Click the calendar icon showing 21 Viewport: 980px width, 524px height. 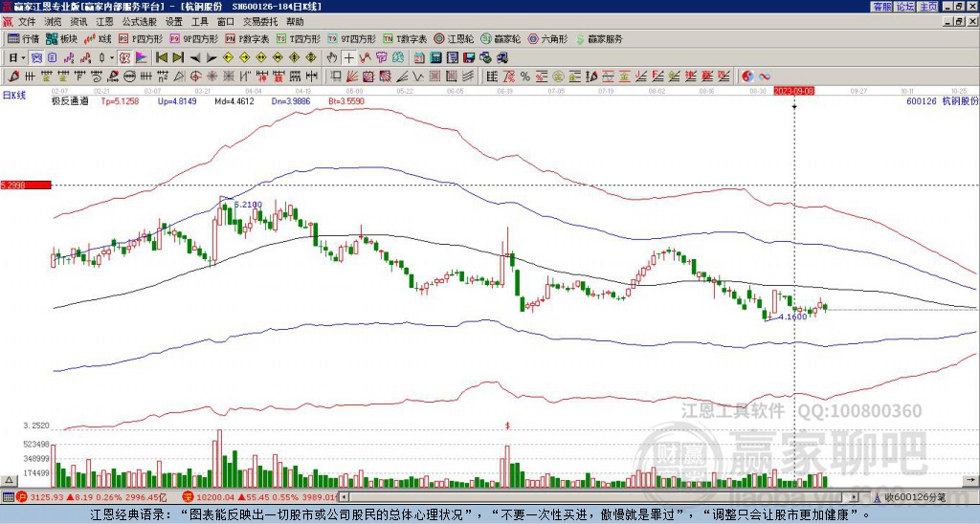click(x=419, y=58)
